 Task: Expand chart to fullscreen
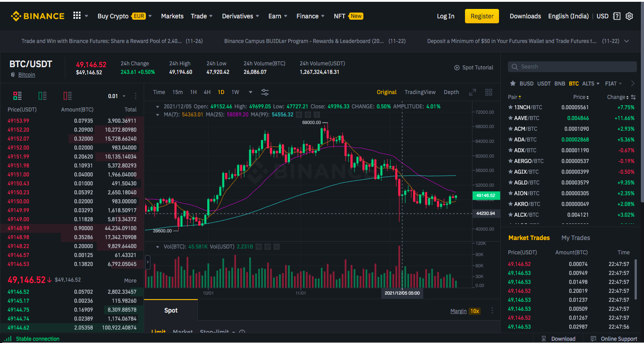point(473,92)
